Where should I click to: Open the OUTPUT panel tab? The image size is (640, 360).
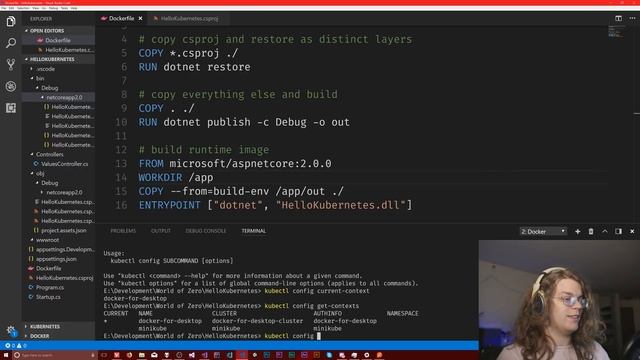pos(161,231)
